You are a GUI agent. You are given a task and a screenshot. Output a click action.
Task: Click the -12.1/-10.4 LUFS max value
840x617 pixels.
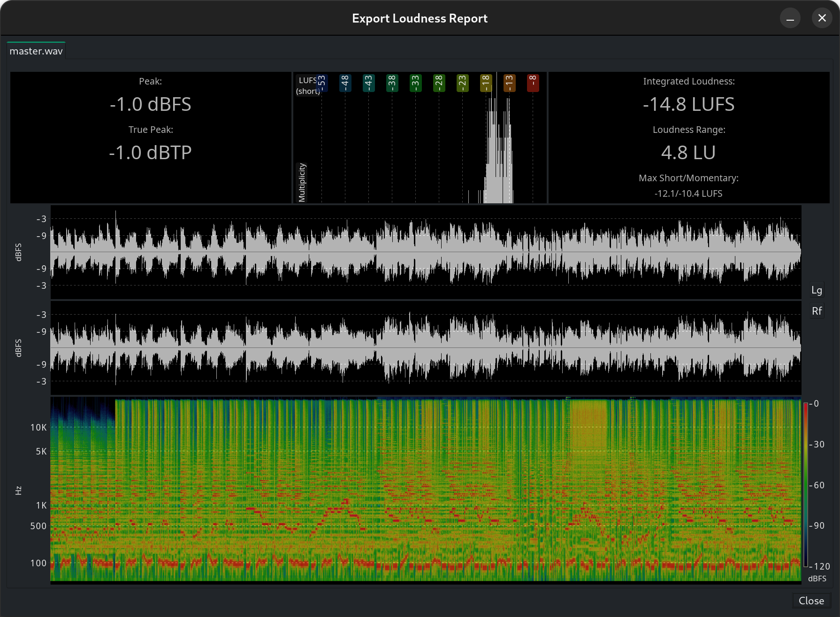(x=688, y=193)
